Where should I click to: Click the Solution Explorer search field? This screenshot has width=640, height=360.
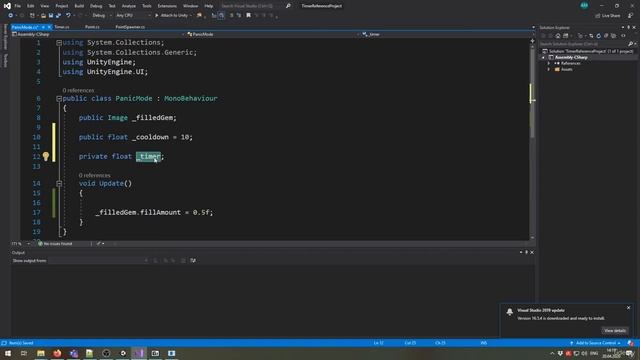583,44
